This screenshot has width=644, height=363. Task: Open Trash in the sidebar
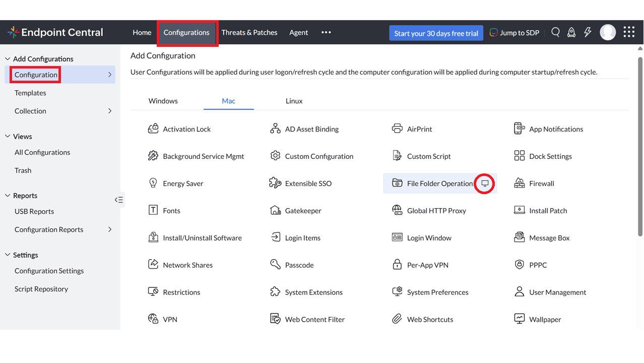coord(23,170)
